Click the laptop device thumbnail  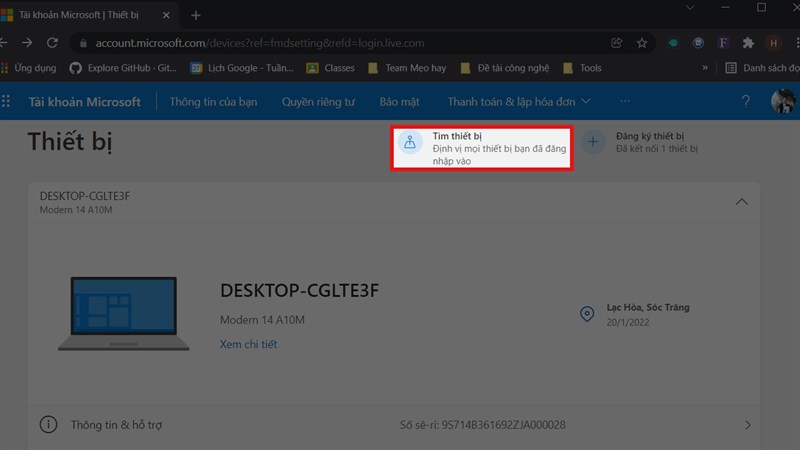123,313
